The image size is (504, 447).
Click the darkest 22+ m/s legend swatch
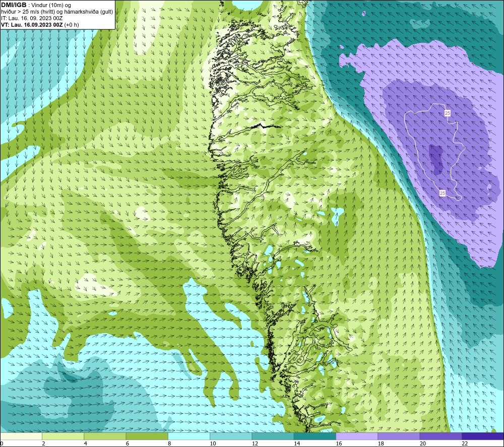point(483,436)
